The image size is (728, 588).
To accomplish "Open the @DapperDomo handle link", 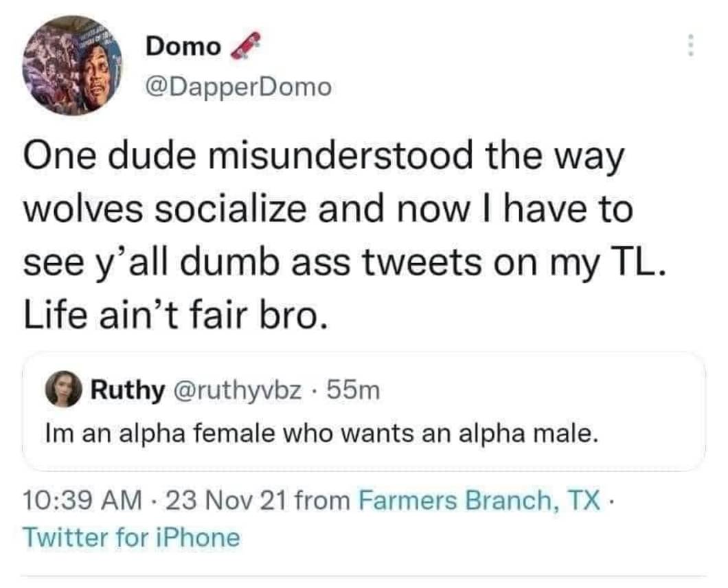I will [238, 87].
